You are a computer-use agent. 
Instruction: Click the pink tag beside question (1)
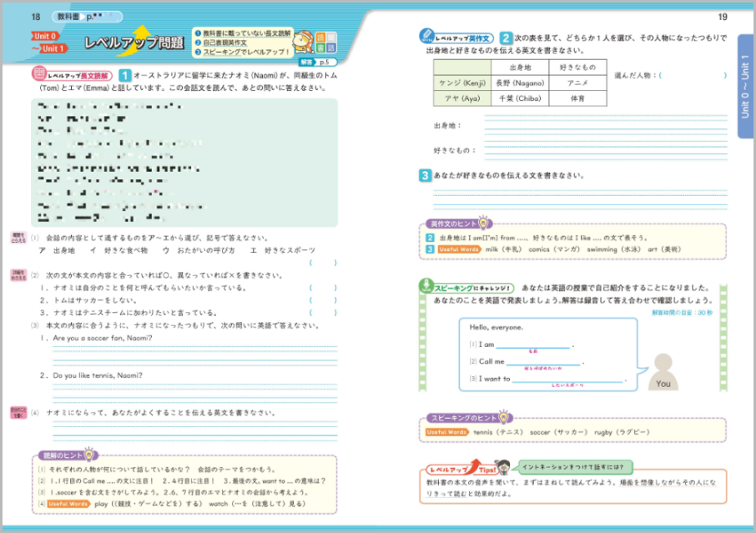[x=18, y=238]
